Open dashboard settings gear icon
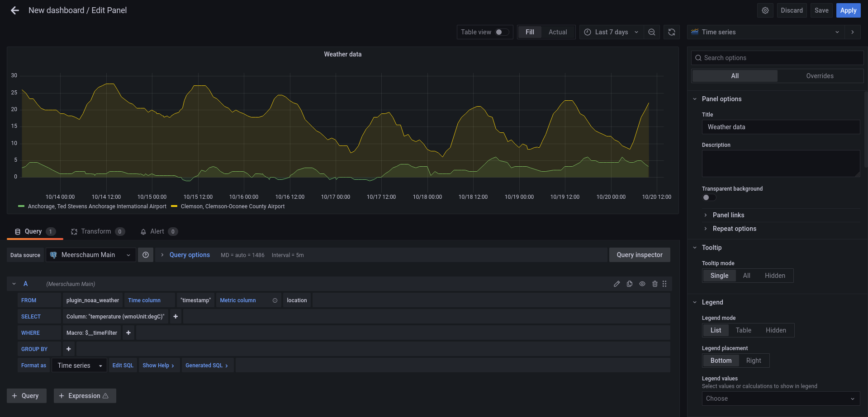 coord(765,10)
